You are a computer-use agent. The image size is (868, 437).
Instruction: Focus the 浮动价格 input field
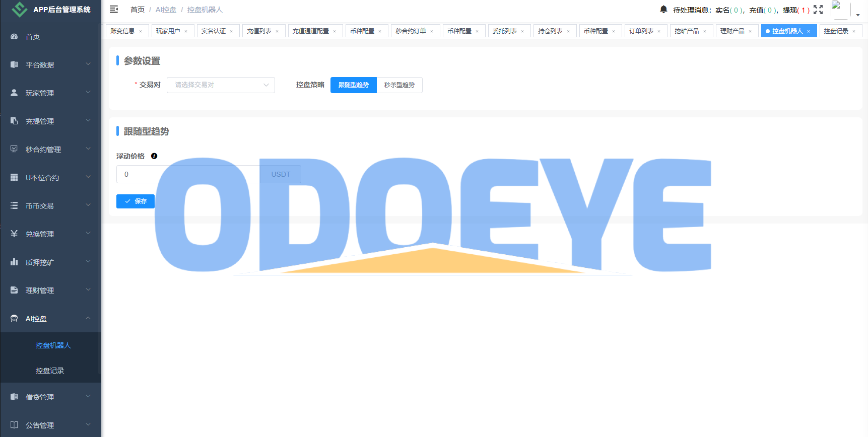188,174
